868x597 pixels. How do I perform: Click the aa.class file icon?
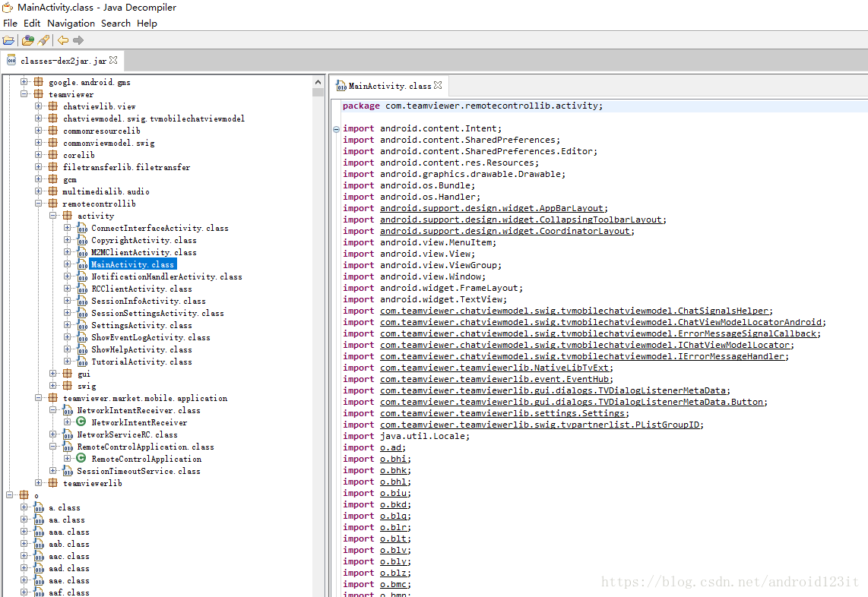(39, 520)
